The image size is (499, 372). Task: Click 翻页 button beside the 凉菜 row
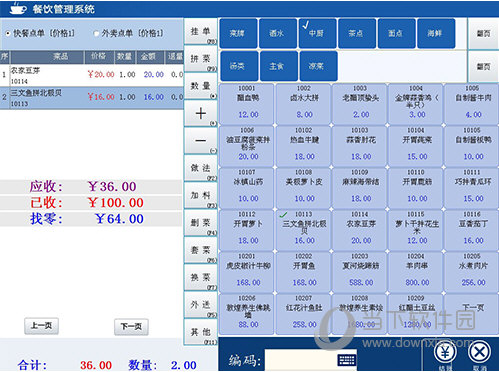click(x=483, y=66)
